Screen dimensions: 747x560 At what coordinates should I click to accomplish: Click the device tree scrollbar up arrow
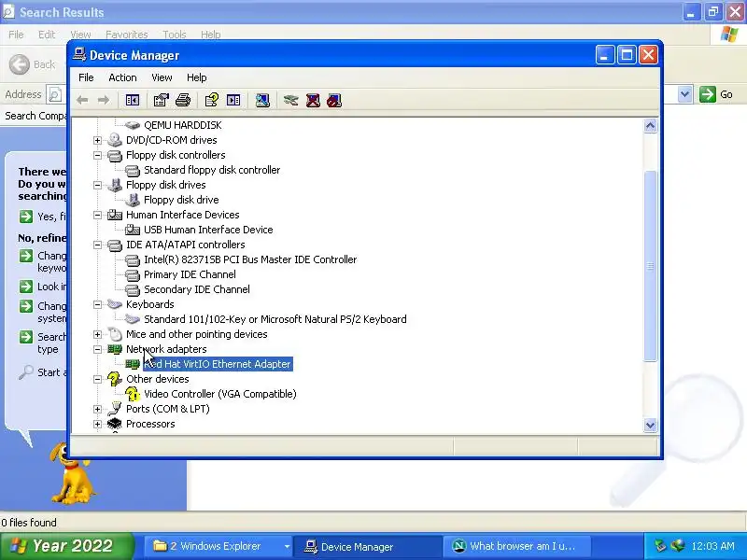click(650, 126)
